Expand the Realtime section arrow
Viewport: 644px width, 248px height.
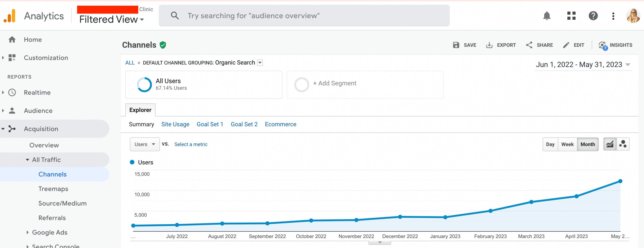(x=3, y=92)
